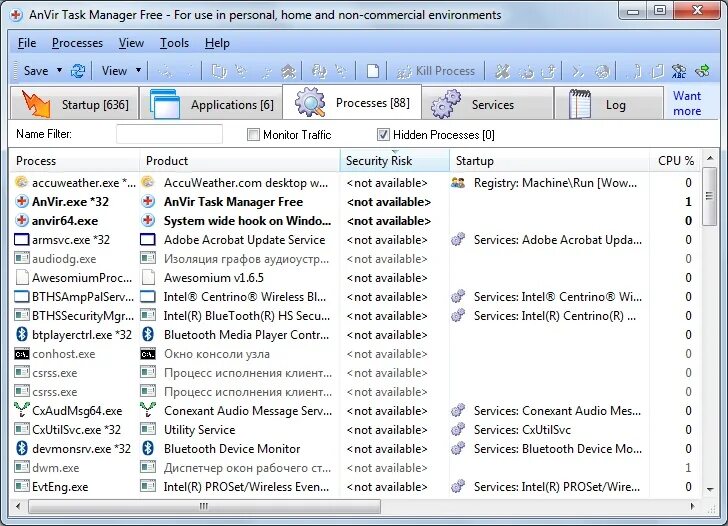This screenshot has width=728, height=526.
Task: Click the Save toolbar button
Action: [x=36, y=71]
